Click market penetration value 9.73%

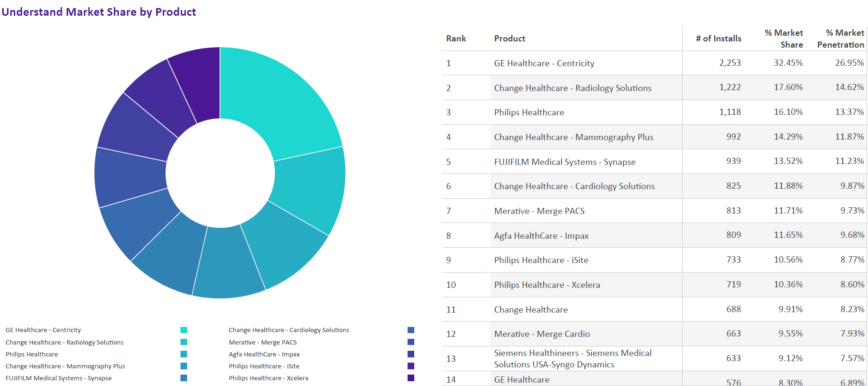tap(852, 211)
